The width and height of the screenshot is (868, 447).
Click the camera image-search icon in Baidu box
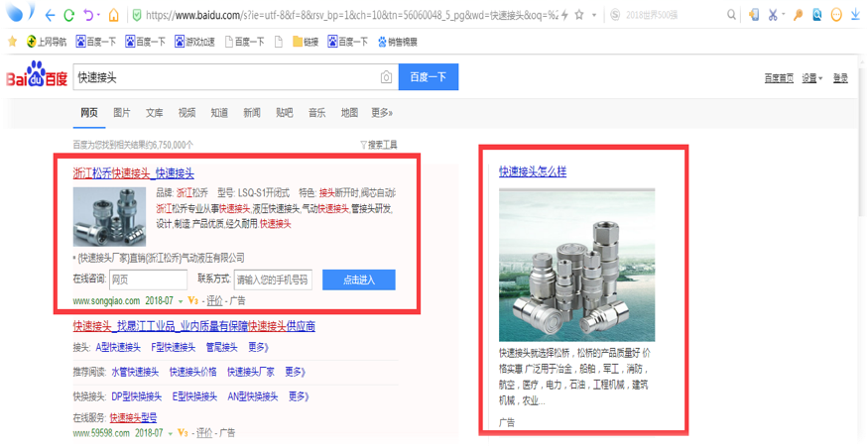(386, 77)
